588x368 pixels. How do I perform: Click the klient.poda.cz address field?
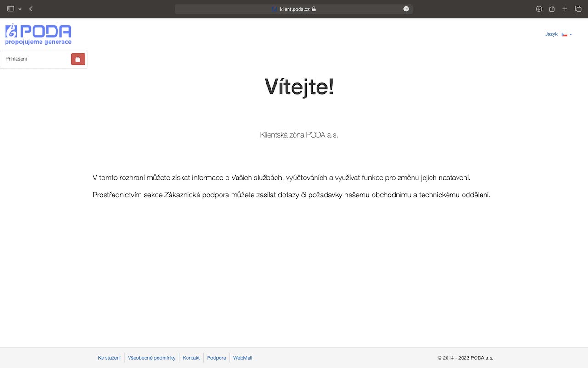click(x=294, y=9)
